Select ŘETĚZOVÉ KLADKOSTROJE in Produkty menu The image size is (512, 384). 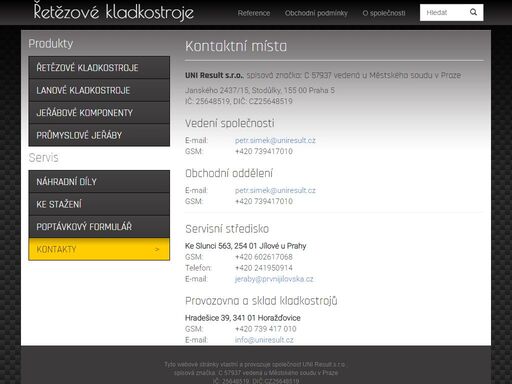(99, 68)
